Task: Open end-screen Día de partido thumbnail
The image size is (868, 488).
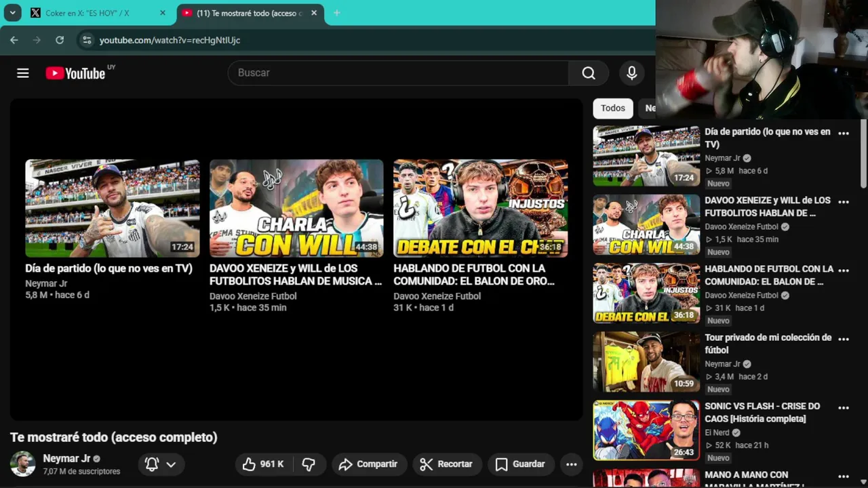Action: [113, 208]
